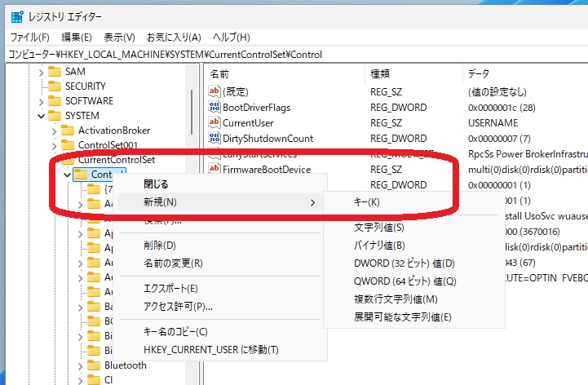Screen dimensions: 588x385
Task: Collapse the SYSTEM key
Action: 42,116
